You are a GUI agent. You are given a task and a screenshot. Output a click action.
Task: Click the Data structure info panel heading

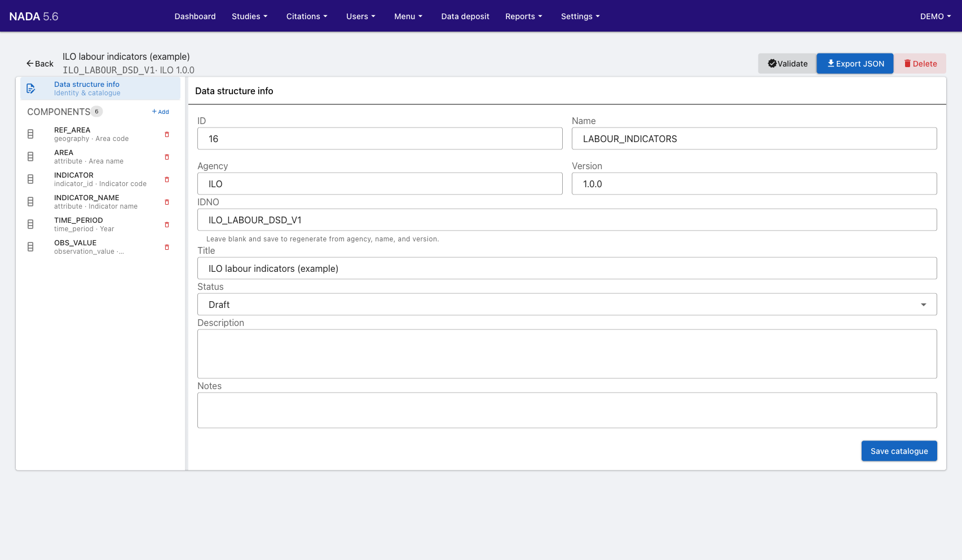[234, 91]
